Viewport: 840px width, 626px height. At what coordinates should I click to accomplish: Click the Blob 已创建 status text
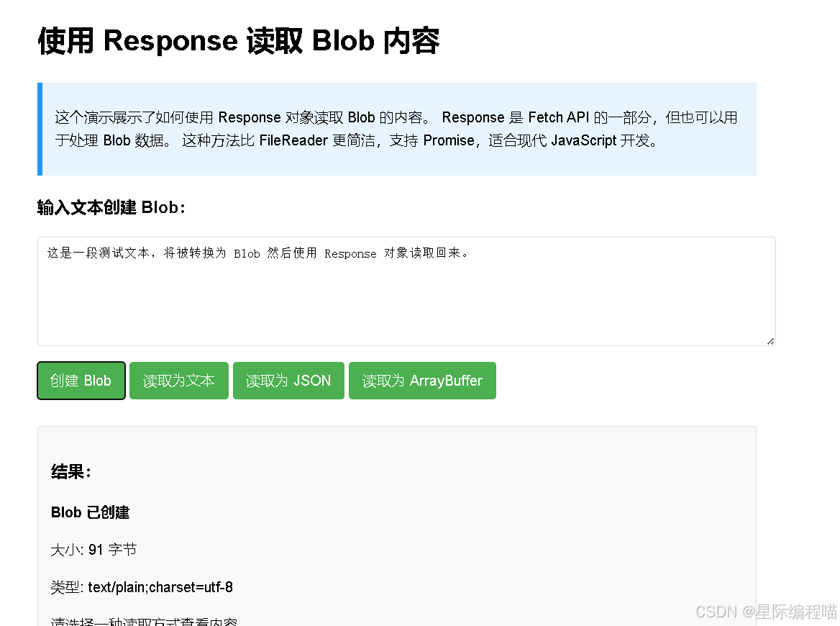[x=90, y=512]
